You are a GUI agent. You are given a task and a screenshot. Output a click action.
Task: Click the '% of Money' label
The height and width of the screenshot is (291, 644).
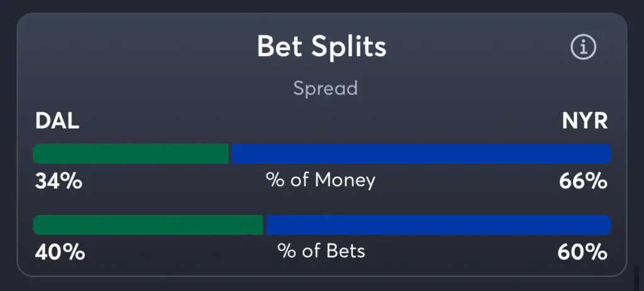[320, 181]
